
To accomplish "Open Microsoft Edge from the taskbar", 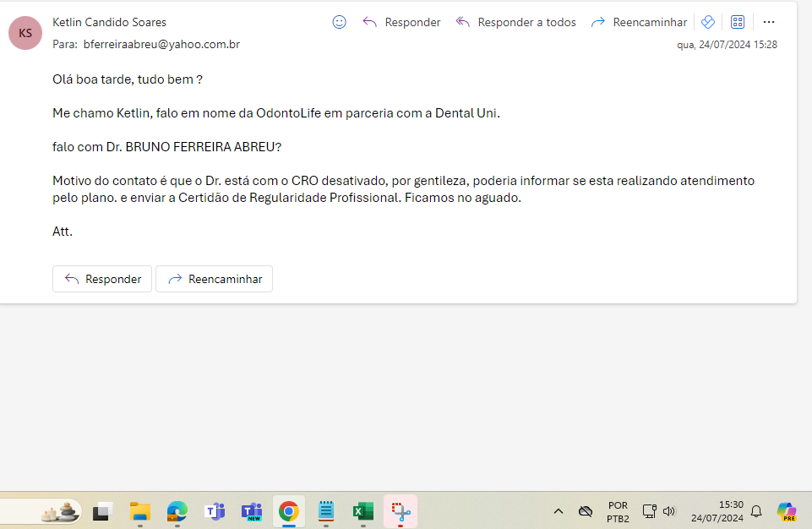I will 177,512.
